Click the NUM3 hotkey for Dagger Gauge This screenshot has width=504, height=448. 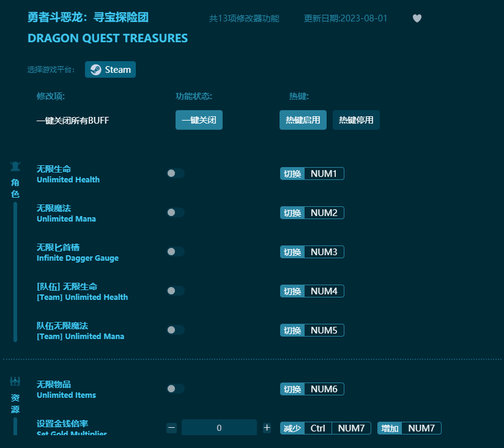[x=312, y=252]
